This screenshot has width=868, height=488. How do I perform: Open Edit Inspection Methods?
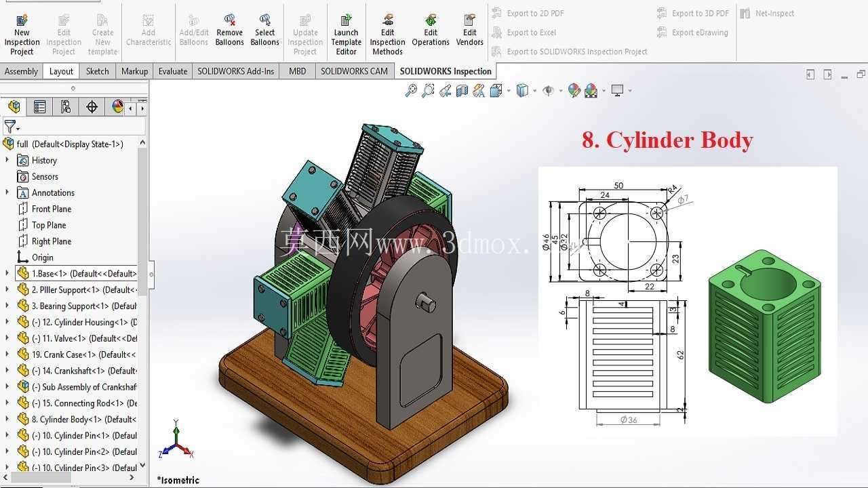click(x=387, y=33)
